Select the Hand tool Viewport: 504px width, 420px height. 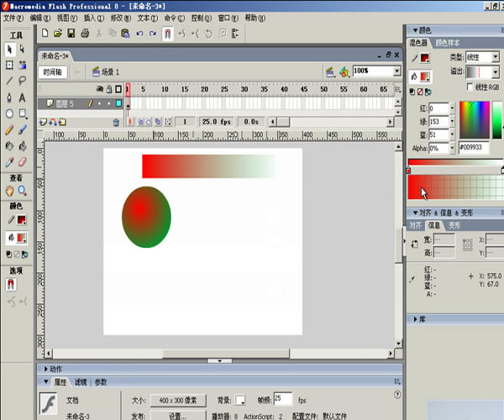(x=9, y=192)
